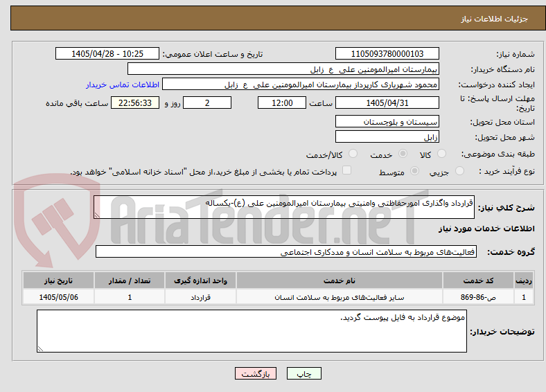Click the announcement date field 1405/04/28 - 10:25
This screenshot has height=392, width=546.
(x=107, y=53)
